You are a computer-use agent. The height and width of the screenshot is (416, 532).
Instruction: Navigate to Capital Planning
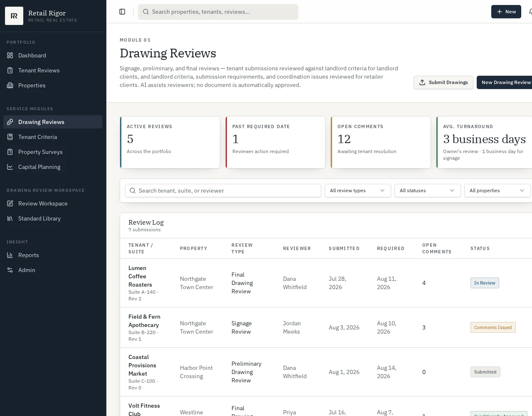pos(53,167)
